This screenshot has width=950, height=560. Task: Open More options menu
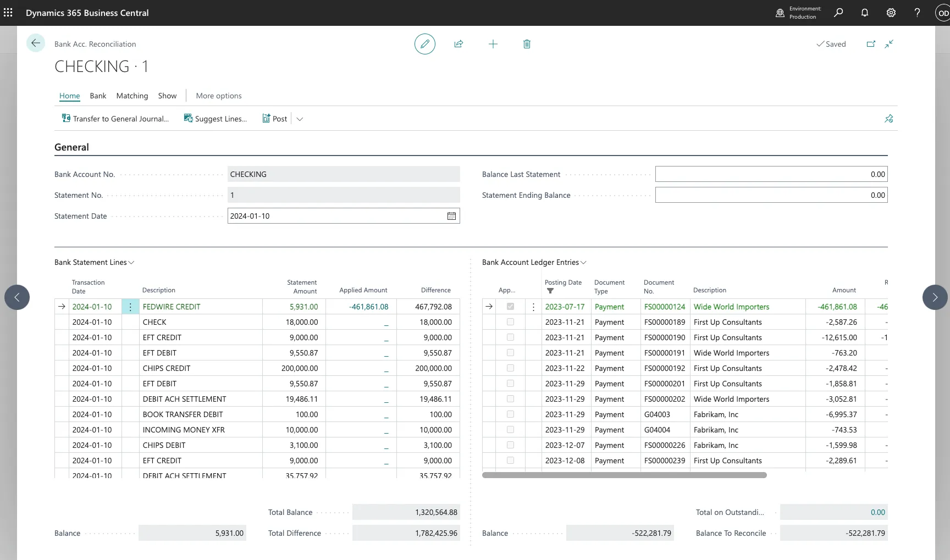click(x=219, y=96)
